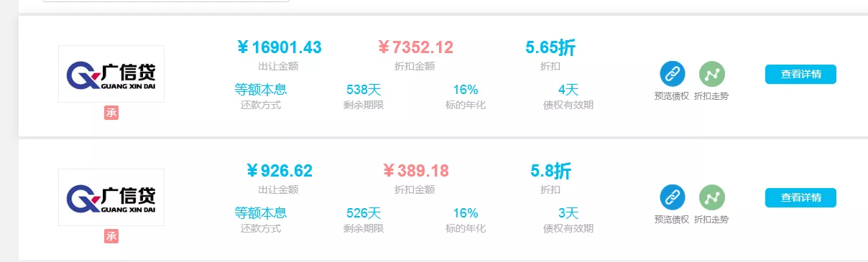Click the 承 badge under the second logo
The width and height of the screenshot is (868, 262).
tap(111, 236)
